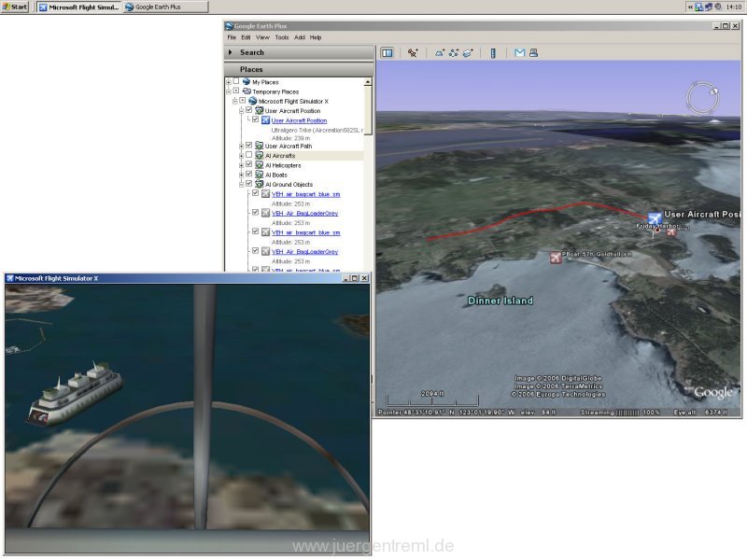Click the Google logo on the map

pyautogui.click(x=712, y=392)
